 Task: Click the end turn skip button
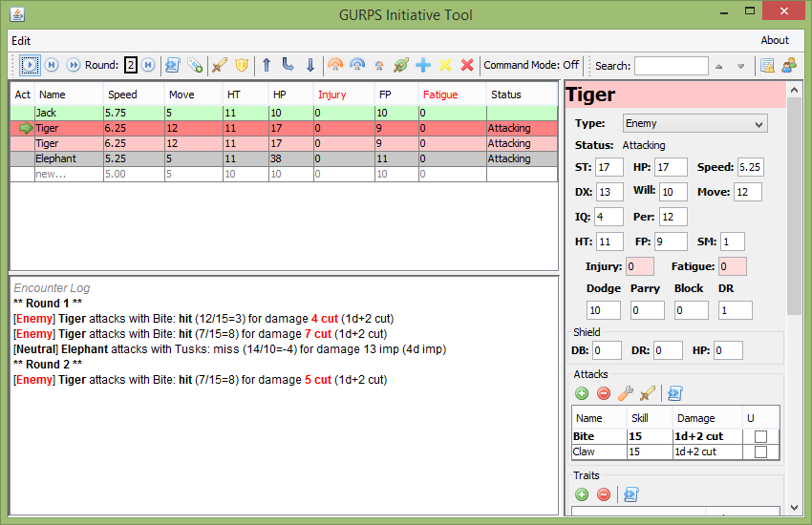pyautogui.click(x=52, y=65)
